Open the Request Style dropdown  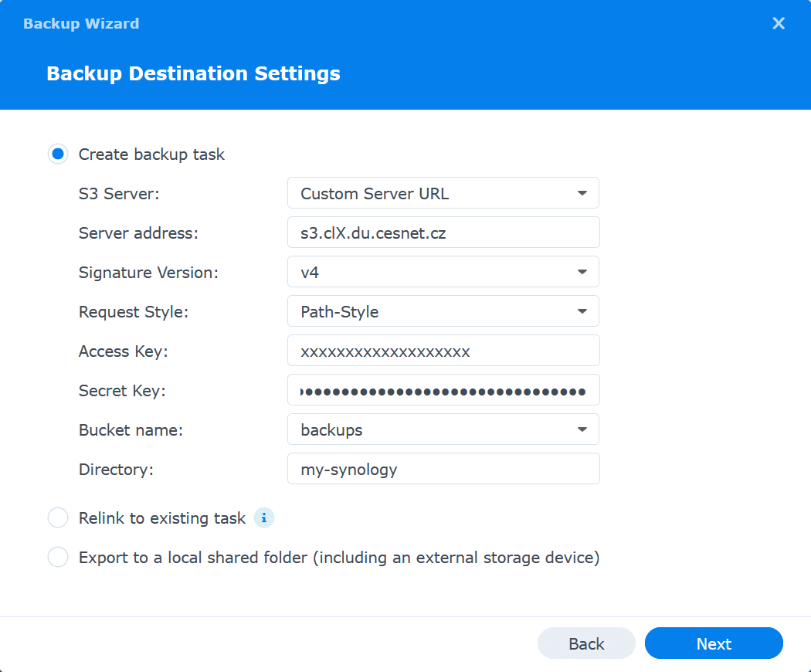(x=443, y=311)
